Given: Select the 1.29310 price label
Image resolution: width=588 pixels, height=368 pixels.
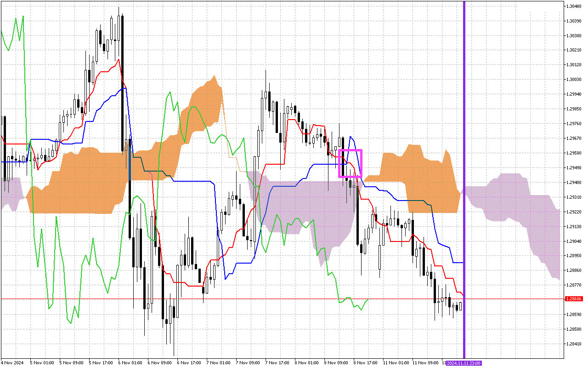Looking at the screenshot, I should pos(573,197).
